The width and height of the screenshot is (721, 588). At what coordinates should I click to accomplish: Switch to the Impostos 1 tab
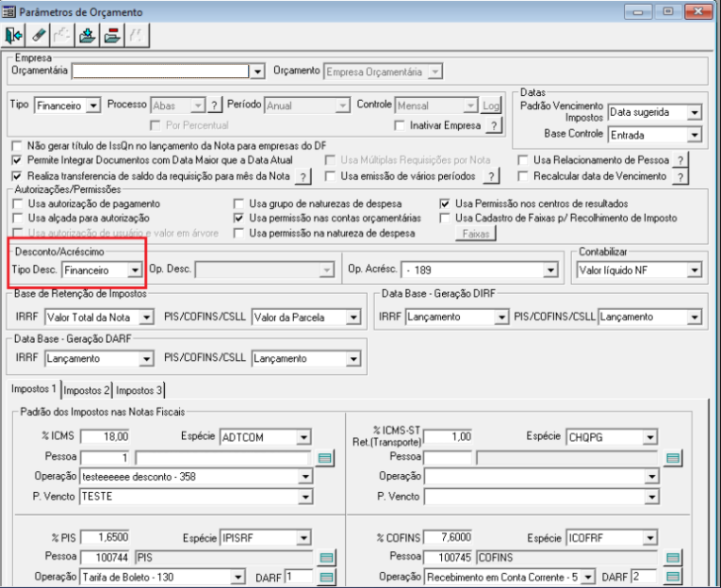34,389
